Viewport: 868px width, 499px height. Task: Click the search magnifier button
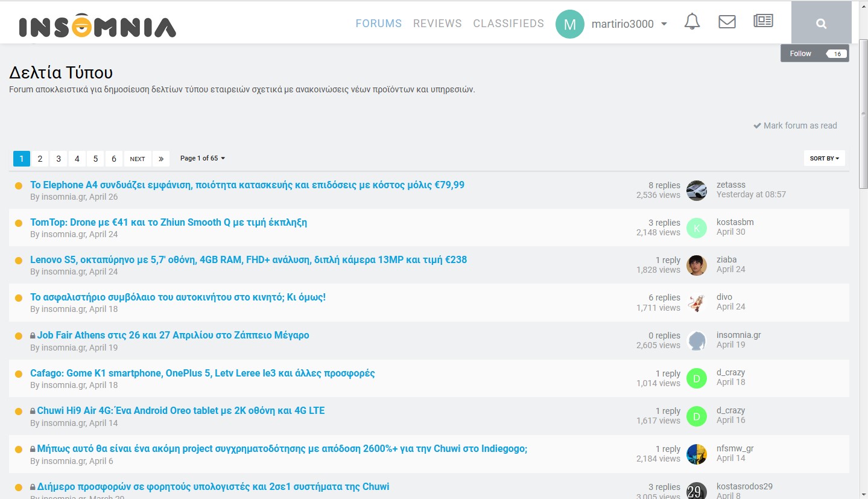(x=821, y=23)
